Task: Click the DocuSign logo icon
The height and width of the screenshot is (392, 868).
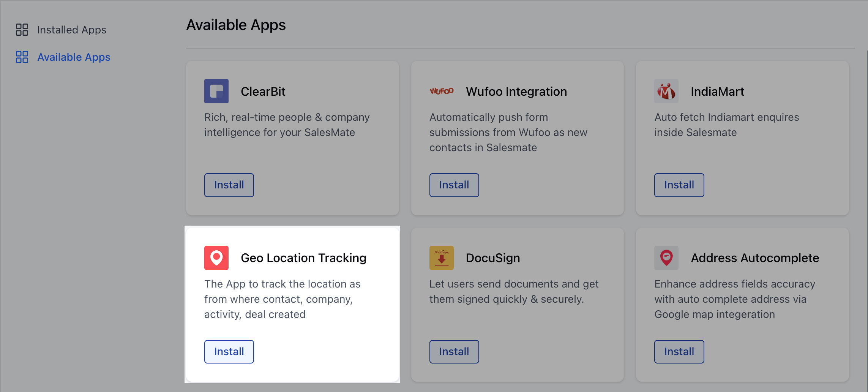Action: point(442,258)
